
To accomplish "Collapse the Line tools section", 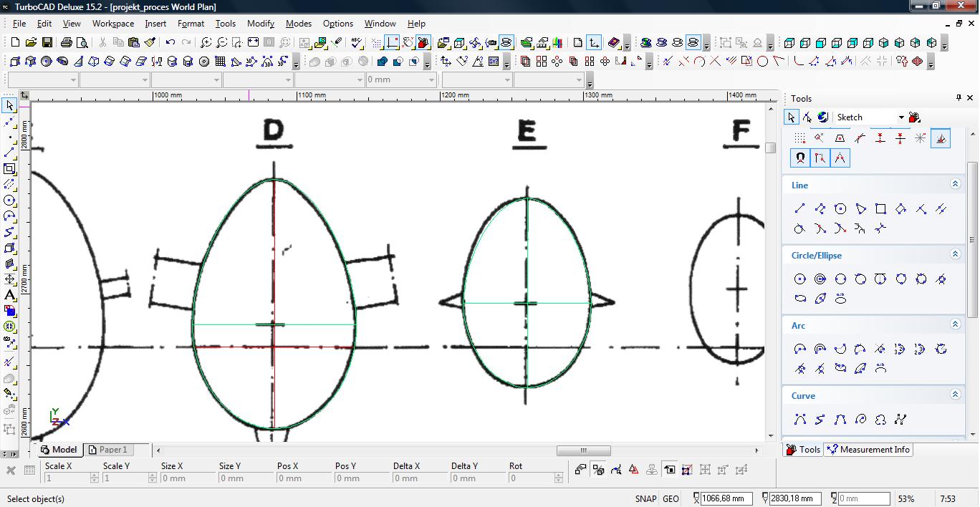I will click(x=955, y=185).
